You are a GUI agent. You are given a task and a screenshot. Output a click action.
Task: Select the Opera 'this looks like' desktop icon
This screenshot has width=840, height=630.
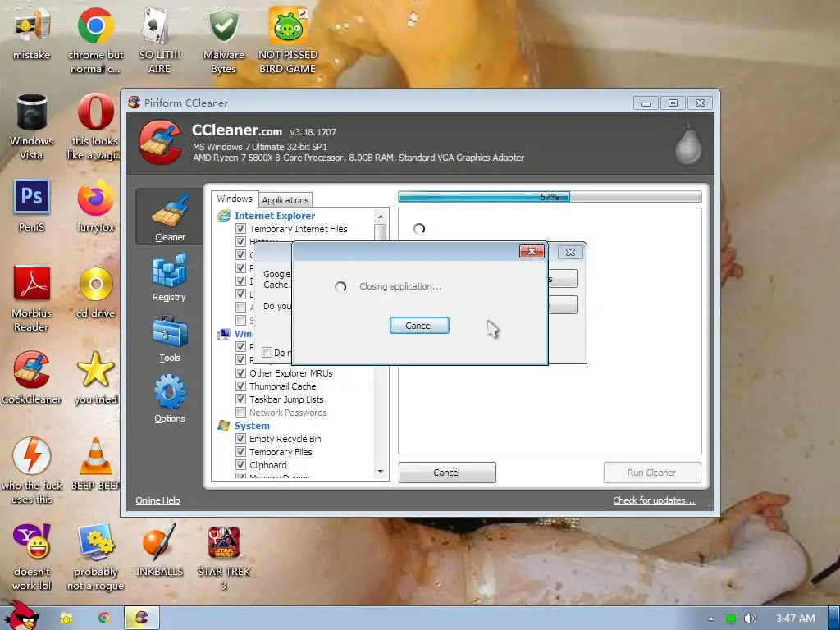click(95, 127)
